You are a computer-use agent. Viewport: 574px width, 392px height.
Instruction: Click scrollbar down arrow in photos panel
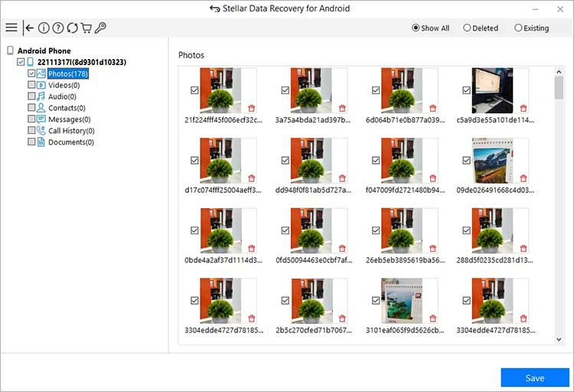[x=559, y=338]
